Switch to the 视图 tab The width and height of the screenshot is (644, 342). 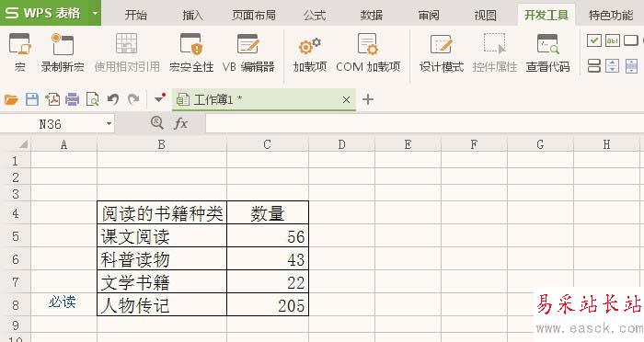(x=485, y=16)
